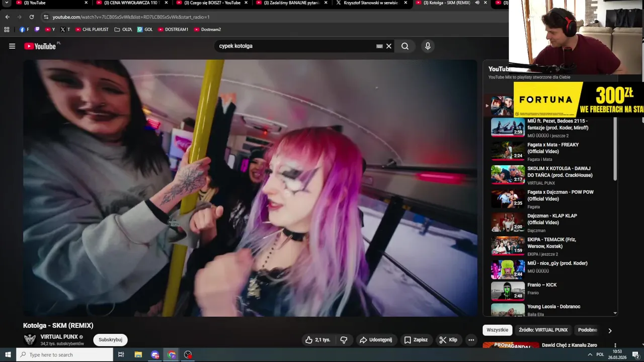Expand the OLD bookmarks folder
Viewport: 644px width, 362px height.
click(123, 30)
